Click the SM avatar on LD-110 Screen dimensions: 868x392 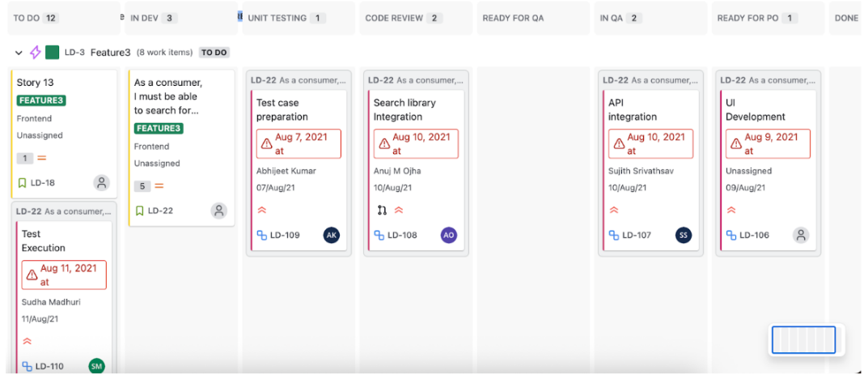pos(96,366)
